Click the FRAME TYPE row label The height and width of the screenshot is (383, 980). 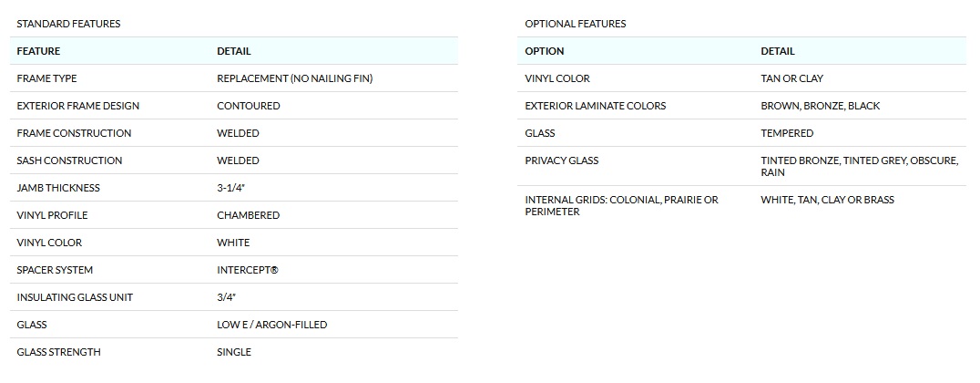tap(46, 78)
